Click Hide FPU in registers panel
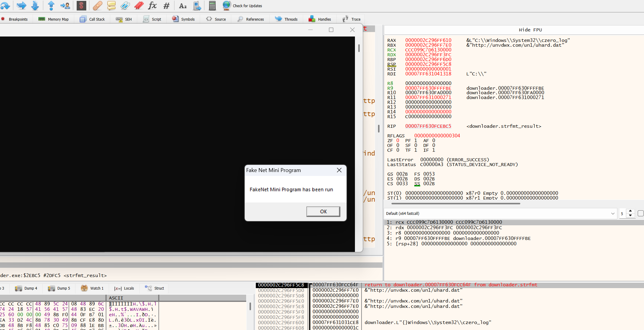 coord(530,30)
